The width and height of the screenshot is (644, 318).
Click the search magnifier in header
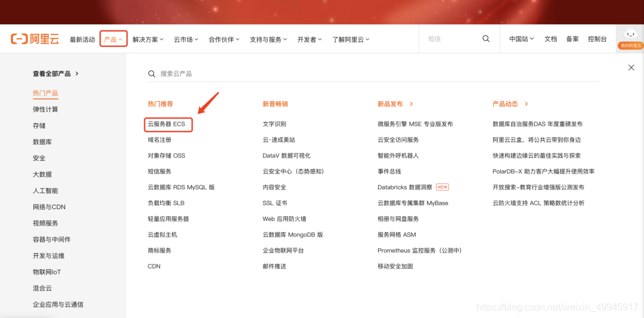point(486,39)
